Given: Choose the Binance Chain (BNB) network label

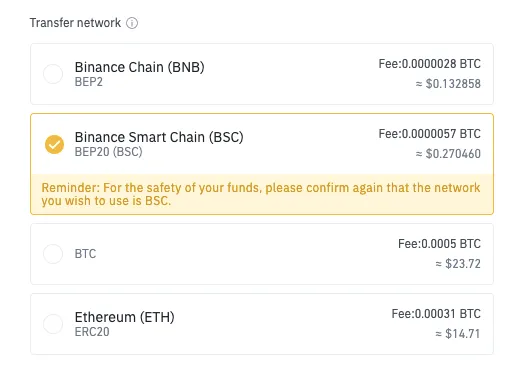Looking at the screenshot, I should coord(139,67).
